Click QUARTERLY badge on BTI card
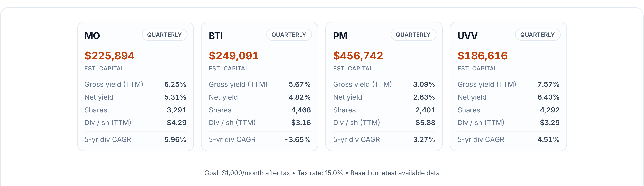 click(x=289, y=35)
